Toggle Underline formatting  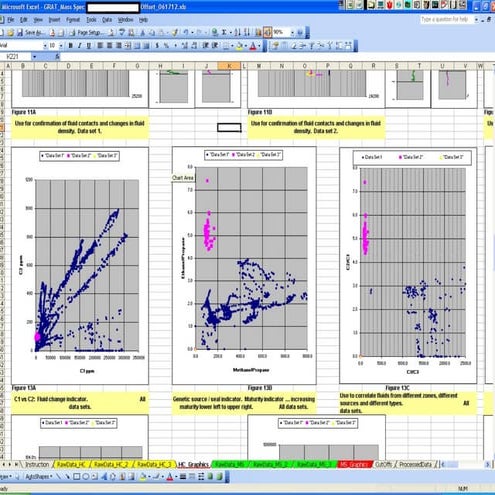coord(89,46)
